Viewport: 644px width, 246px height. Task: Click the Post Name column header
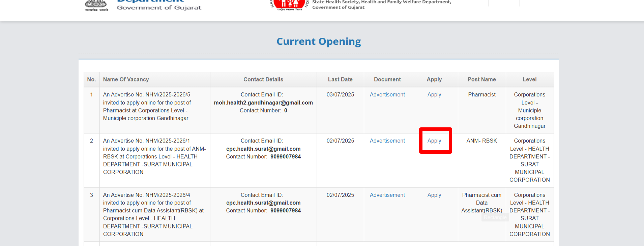481,80
